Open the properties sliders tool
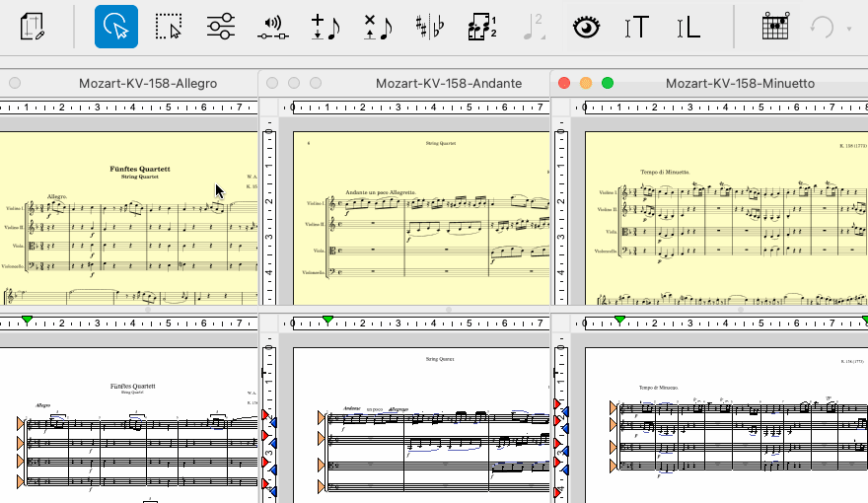 tap(221, 27)
